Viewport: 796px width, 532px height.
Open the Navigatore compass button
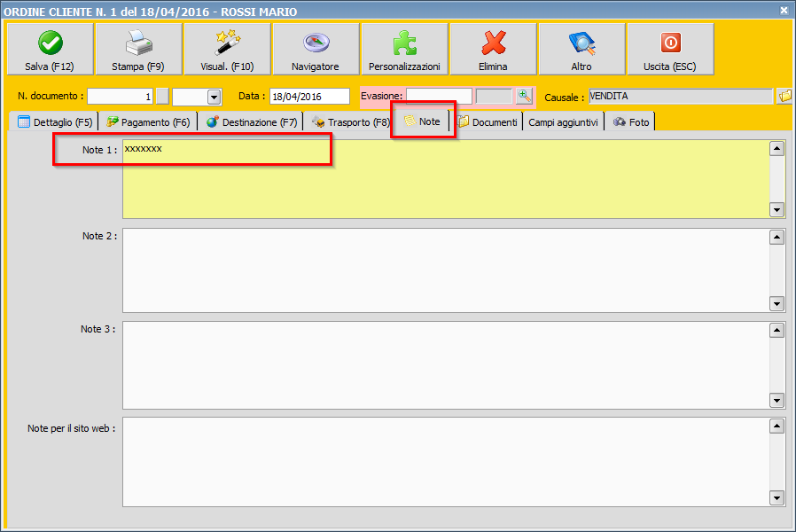(x=316, y=50)
